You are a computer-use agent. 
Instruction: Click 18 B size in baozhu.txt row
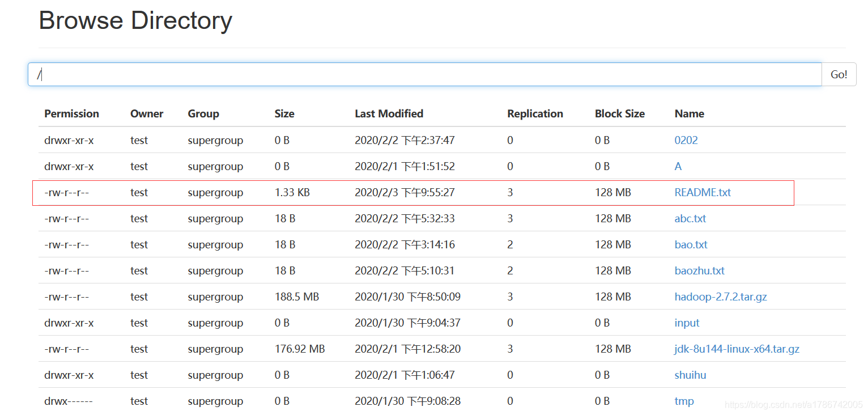pyautogui.click(x=285, y=270)
